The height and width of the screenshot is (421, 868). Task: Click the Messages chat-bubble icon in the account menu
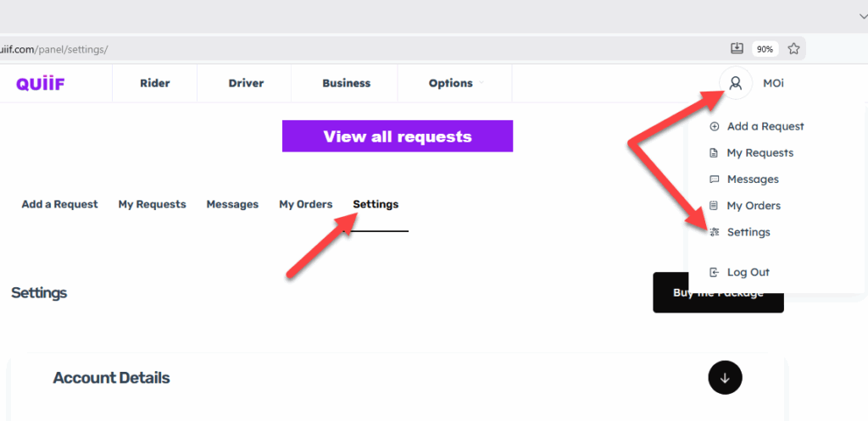pyautogui.click(x=714, y=180)
